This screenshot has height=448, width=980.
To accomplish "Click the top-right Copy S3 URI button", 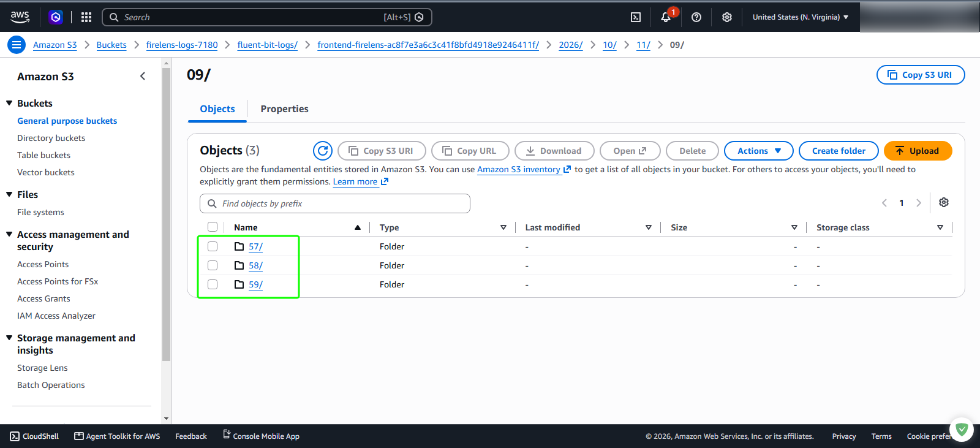I will pos(921,75).
